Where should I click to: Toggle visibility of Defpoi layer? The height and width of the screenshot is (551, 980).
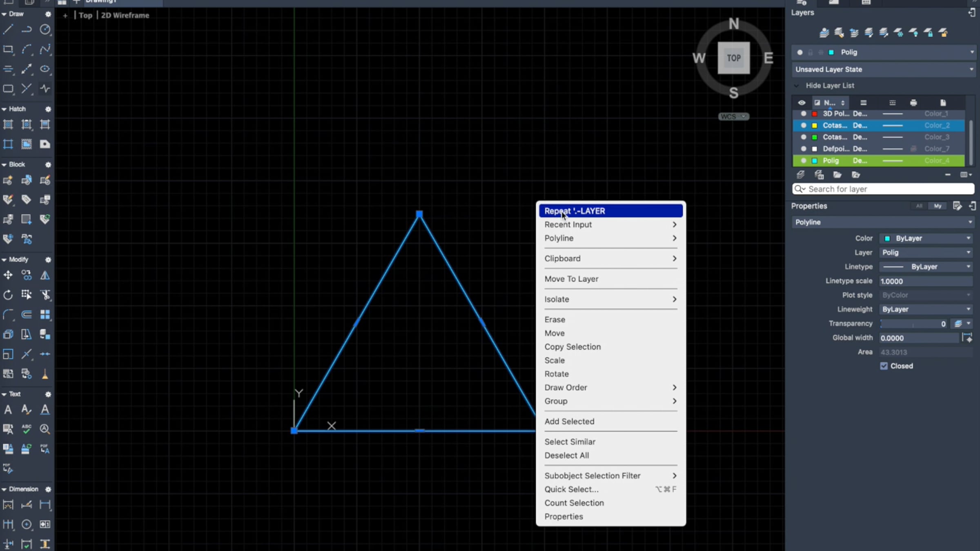[x=803, y=149]
